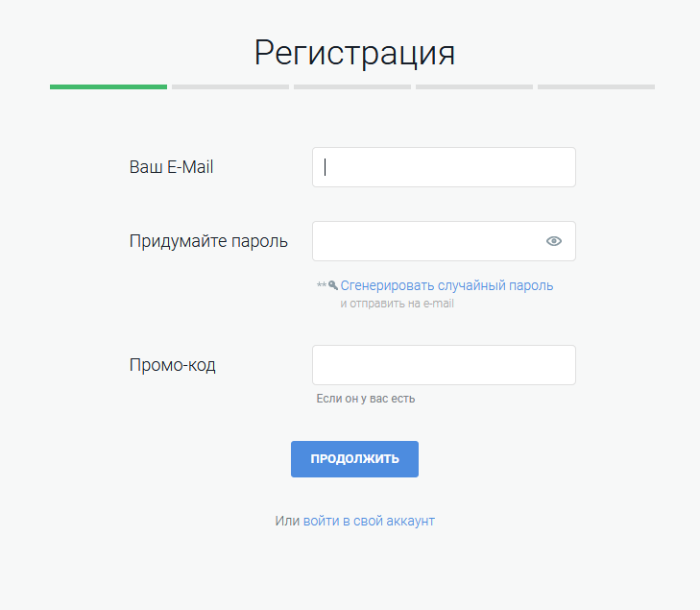Open Сгенерировать случайный пароль link
This screenshot has height=610, width=700.
pos(447,285)
